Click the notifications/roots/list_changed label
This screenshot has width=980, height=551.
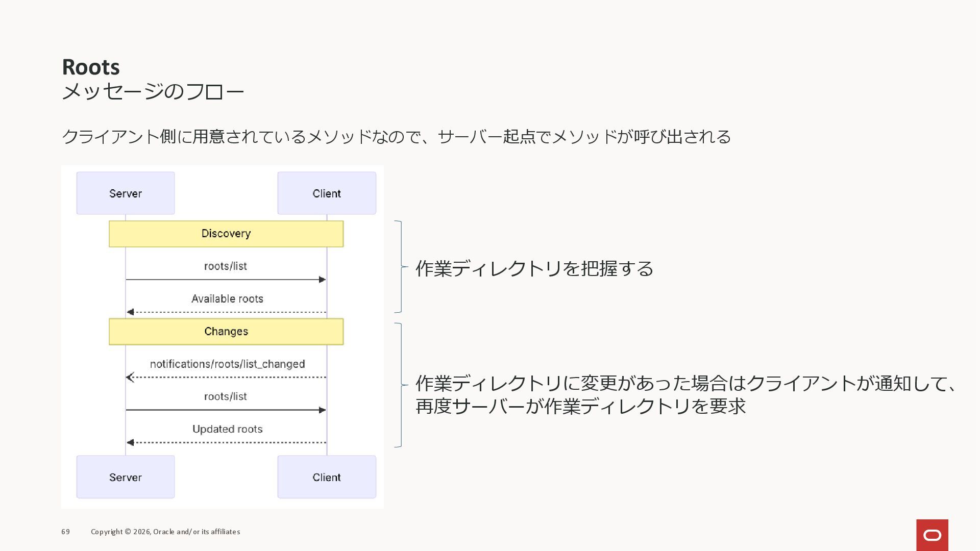pyautogui.click(x=227, y=364)
